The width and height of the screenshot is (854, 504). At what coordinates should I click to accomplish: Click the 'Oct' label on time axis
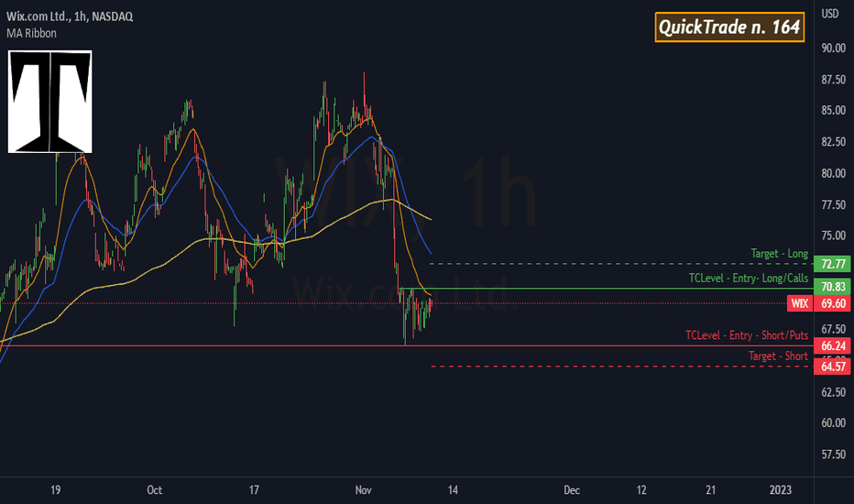coord(155,490)
